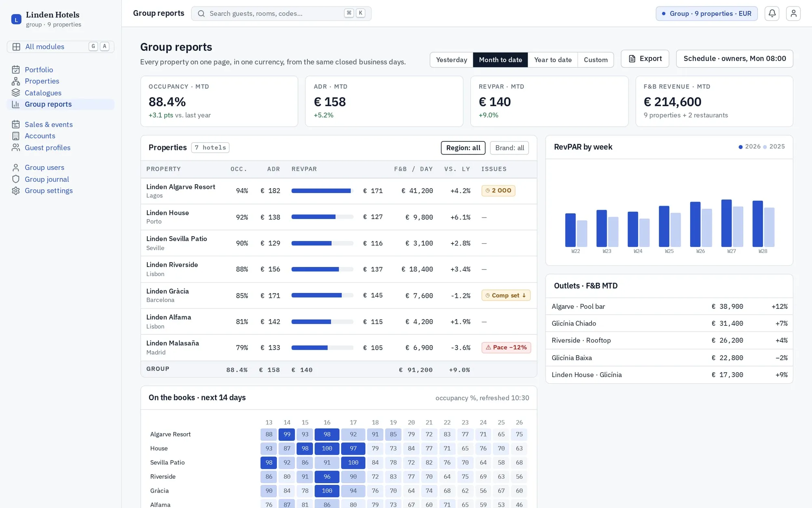Image resolution: width=812 pixels, height=508 pixels.
Task: Click the Pace −12% issue badge
Action: click(506, 347)
